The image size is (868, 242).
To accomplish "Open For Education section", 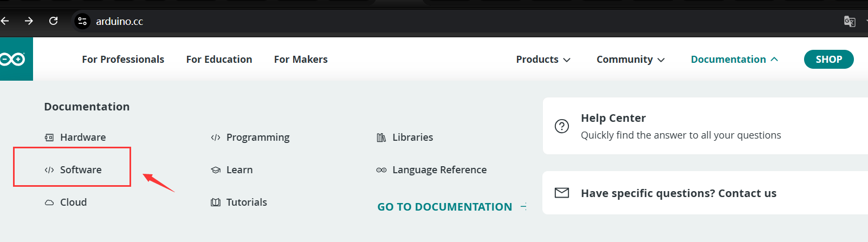I will [219, 60].
